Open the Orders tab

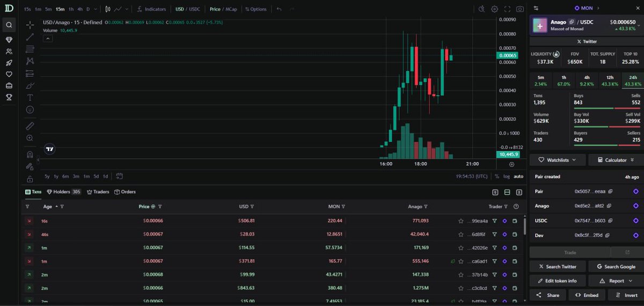tap(125, 192)
